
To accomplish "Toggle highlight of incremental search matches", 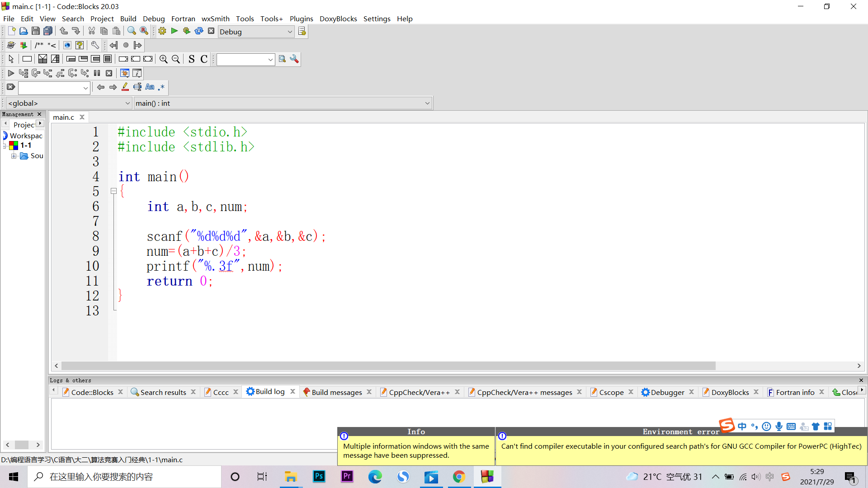I will pyautogui.click(x=125, y=87).
